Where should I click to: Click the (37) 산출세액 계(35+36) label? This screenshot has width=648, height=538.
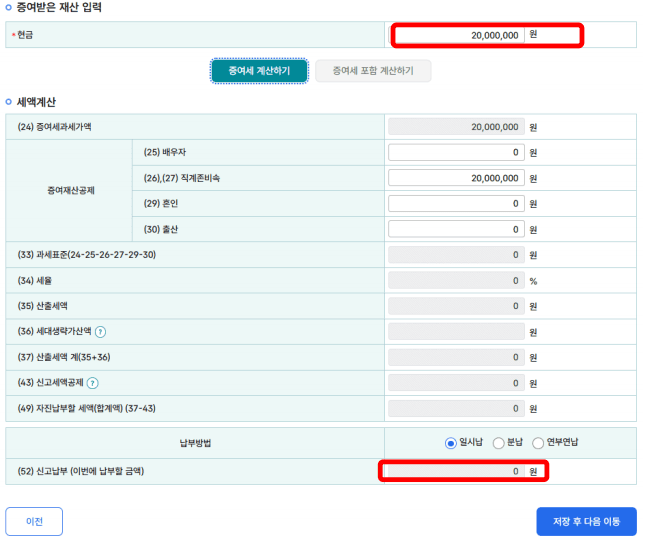(64, 357)
